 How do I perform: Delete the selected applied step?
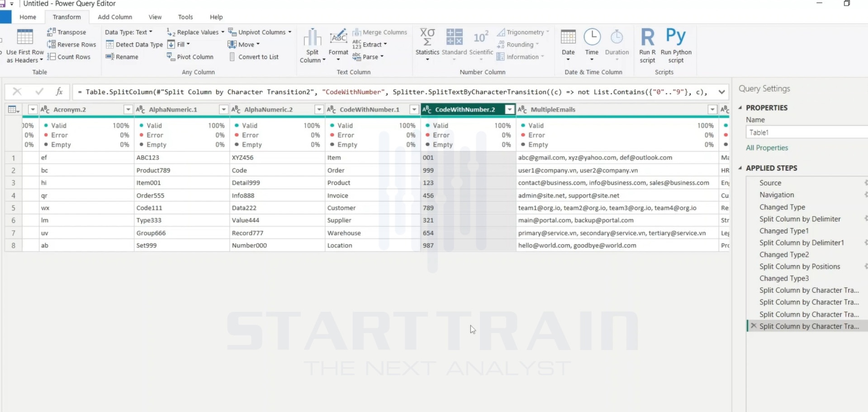point(753,326)
